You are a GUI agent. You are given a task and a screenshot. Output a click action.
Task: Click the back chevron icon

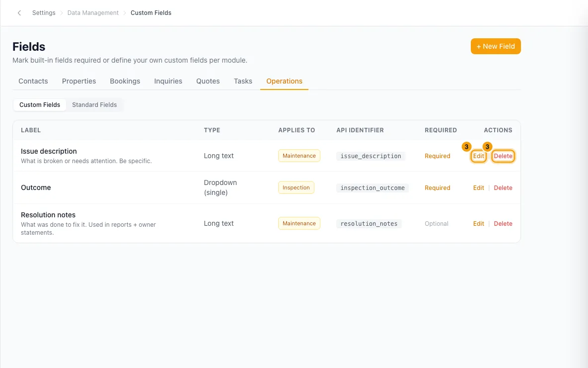click(19, 13)
